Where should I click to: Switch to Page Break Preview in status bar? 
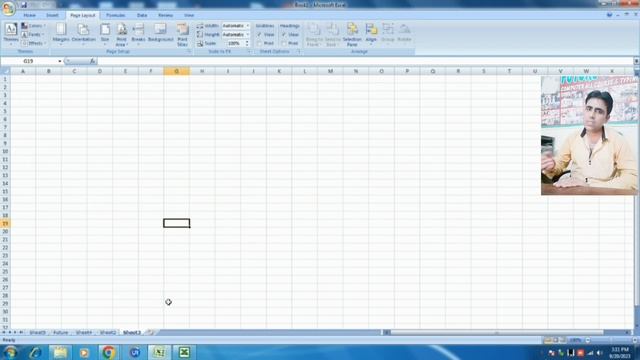563,340
